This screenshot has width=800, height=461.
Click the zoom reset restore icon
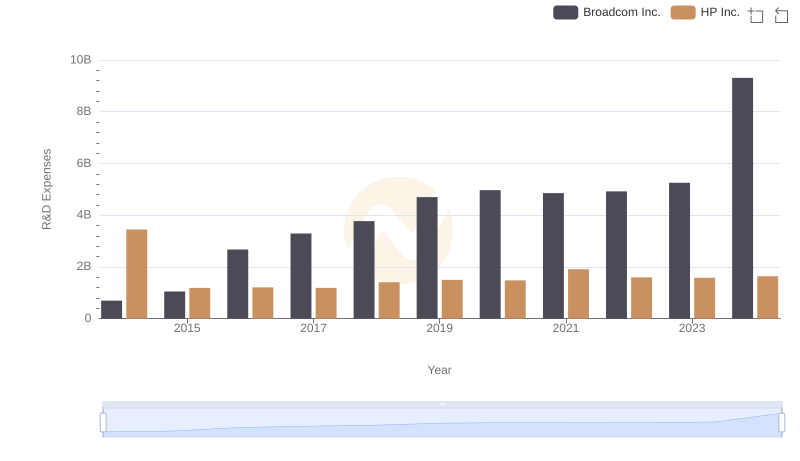tap(781, 15)
